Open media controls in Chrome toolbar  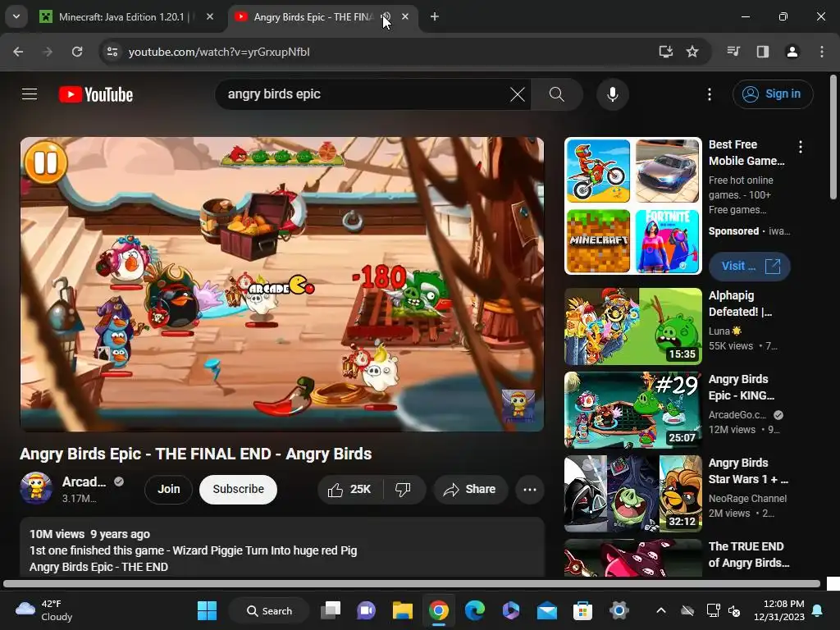click(x=733, y=52)
